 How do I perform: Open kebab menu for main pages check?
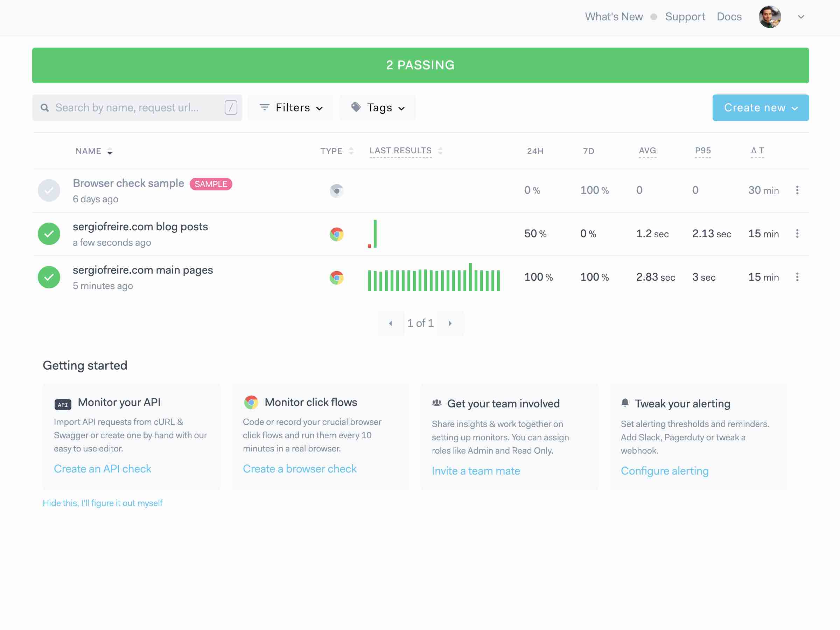coord(797,277)
